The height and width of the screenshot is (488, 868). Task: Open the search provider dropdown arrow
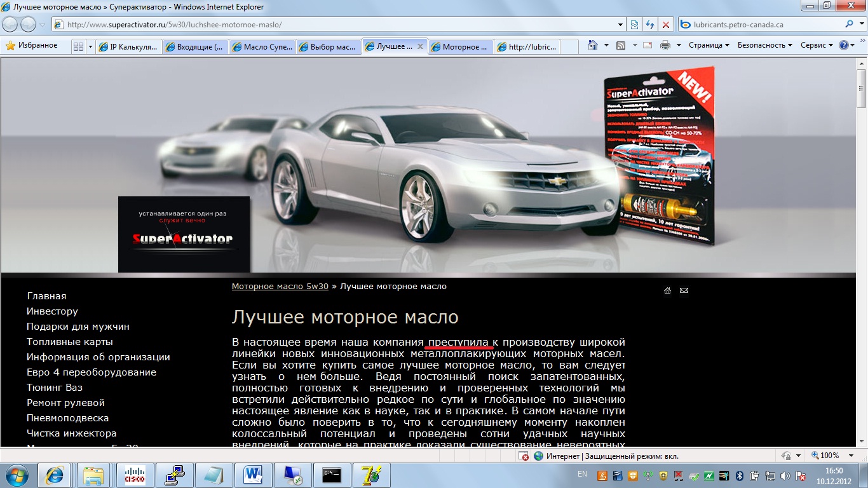pyautogui.click(x=860, y=25)
